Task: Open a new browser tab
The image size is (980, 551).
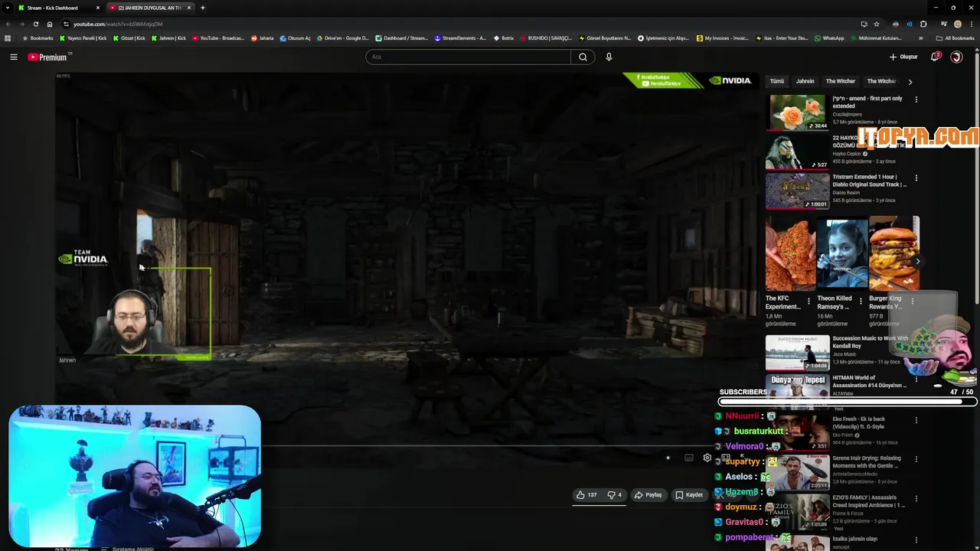Action: click(x=202, y=8)
